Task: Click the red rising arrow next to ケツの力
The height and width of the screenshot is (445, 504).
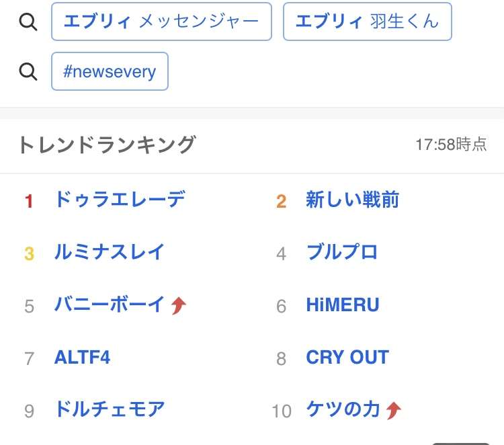Action: (x=394, y=410)
